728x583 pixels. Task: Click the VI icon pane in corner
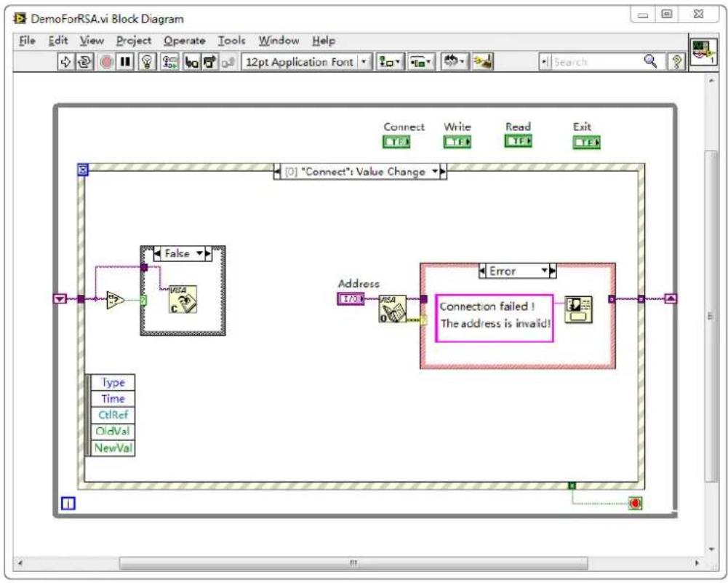(x=703, y=52)
